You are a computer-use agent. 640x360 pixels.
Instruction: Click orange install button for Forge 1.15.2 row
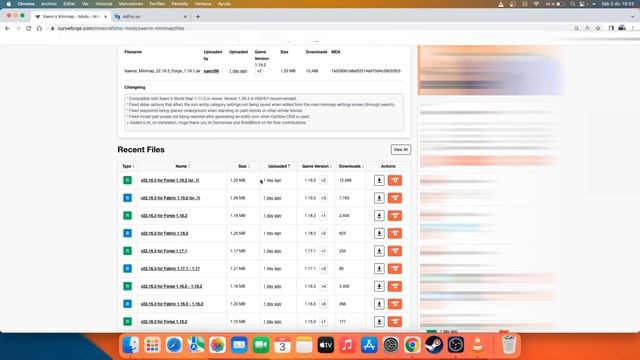click(395, 322)
